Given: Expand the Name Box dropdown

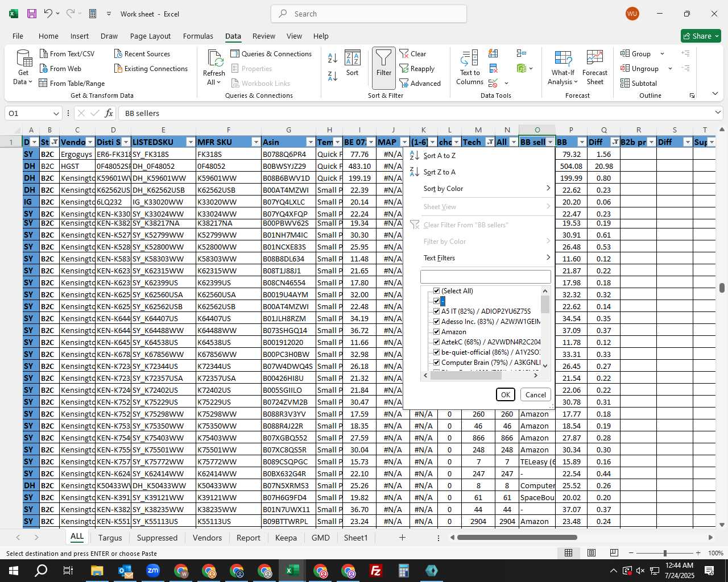Looking at the screenshot, I should coord(56,113).
